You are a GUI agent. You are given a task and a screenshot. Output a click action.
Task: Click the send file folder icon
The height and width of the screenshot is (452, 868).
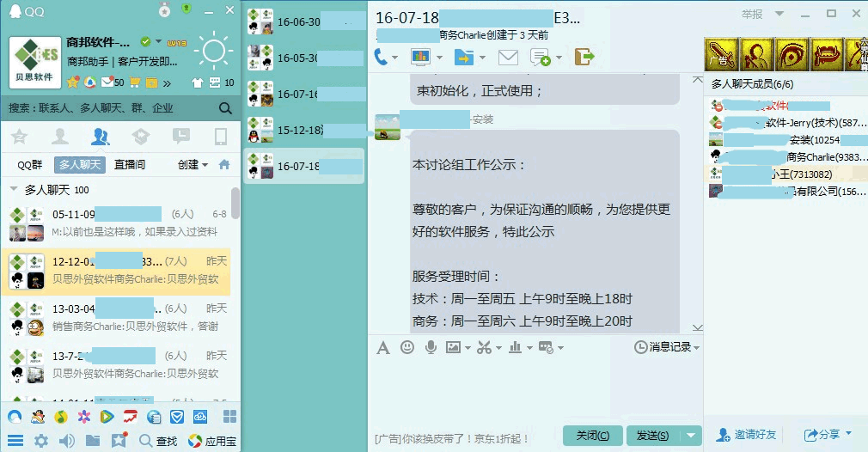[464, 57]
